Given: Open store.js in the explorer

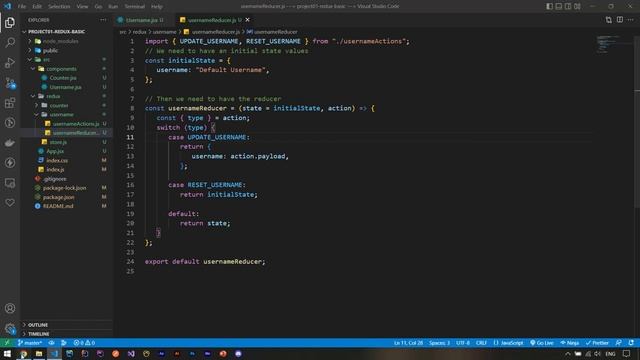Looking at the screenshot, I should pos(58,142).
